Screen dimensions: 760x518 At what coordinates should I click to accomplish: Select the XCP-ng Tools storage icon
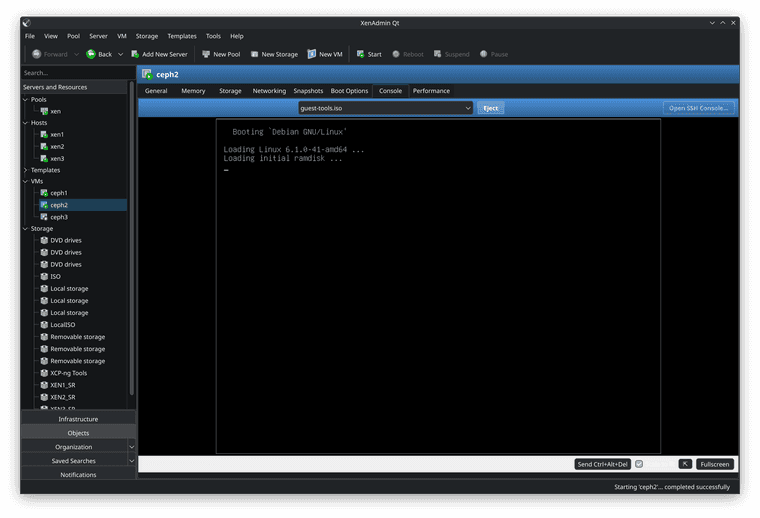pos(44,373)
